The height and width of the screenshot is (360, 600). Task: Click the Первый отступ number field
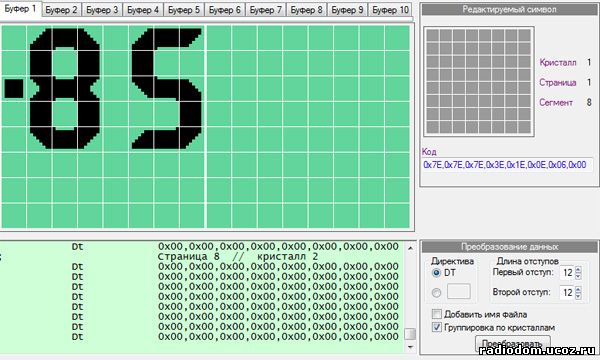click(x=567, y=273)
